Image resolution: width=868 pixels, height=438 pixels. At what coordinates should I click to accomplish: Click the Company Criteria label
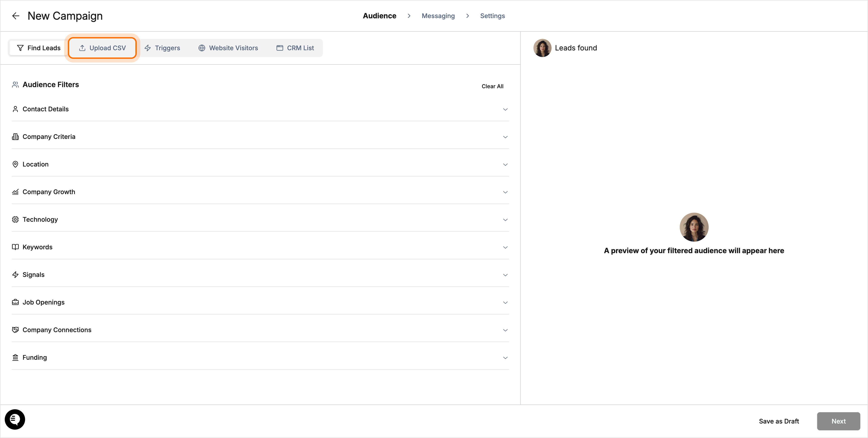point(49,137)
